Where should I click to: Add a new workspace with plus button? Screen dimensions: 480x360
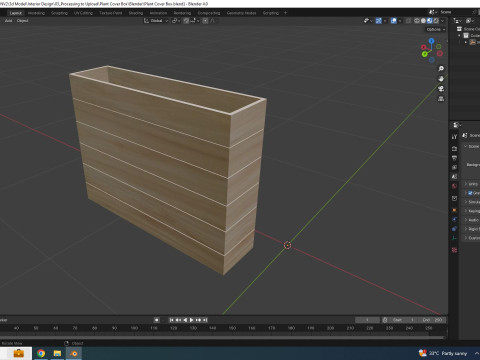pyautogui.click(x=285, y=13)
